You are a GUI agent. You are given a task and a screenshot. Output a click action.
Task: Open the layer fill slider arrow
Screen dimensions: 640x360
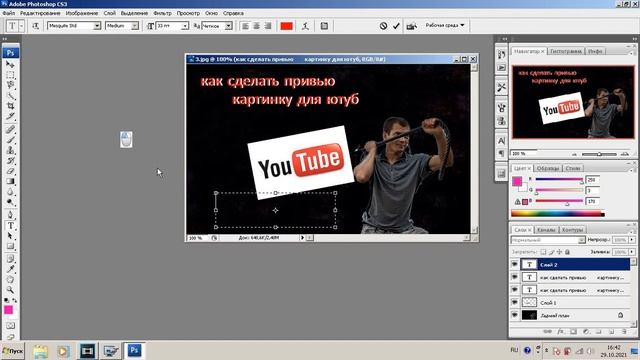(x=632, y=252)
